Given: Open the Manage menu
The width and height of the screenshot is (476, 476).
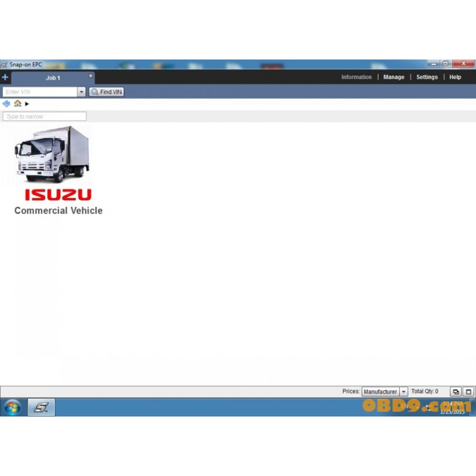Looking at the screenshot, I should [x=393, y=77].
